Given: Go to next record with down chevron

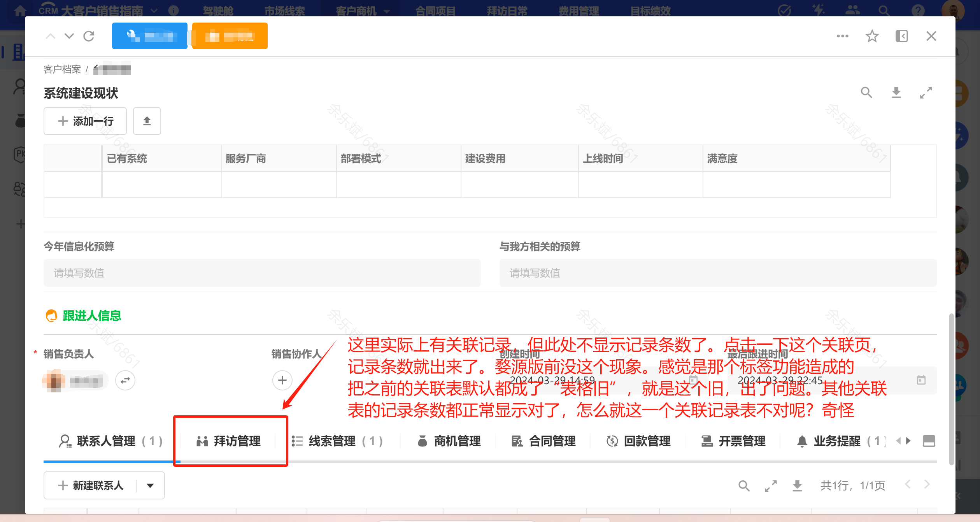Looking at the screenshot, I should [69, 36].
